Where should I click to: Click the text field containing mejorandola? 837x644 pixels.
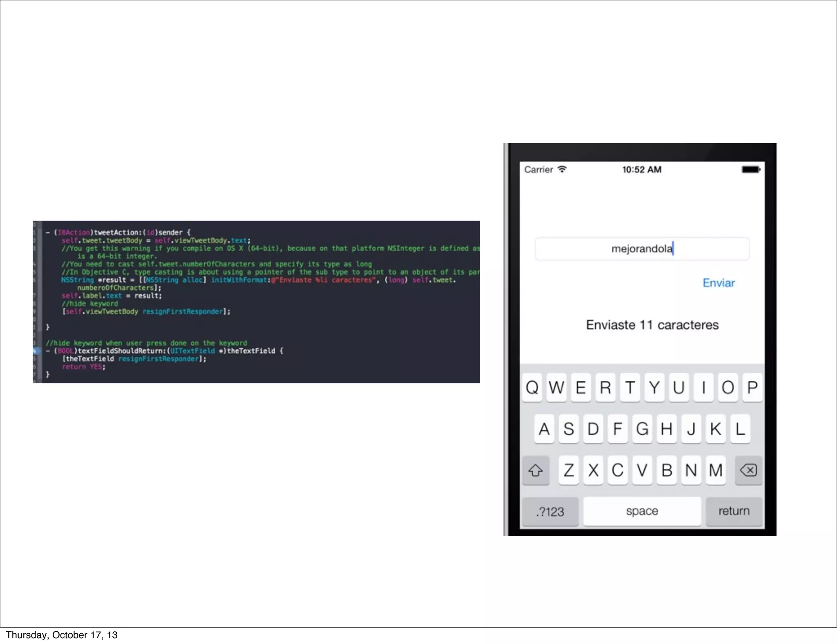pos(642,249)
